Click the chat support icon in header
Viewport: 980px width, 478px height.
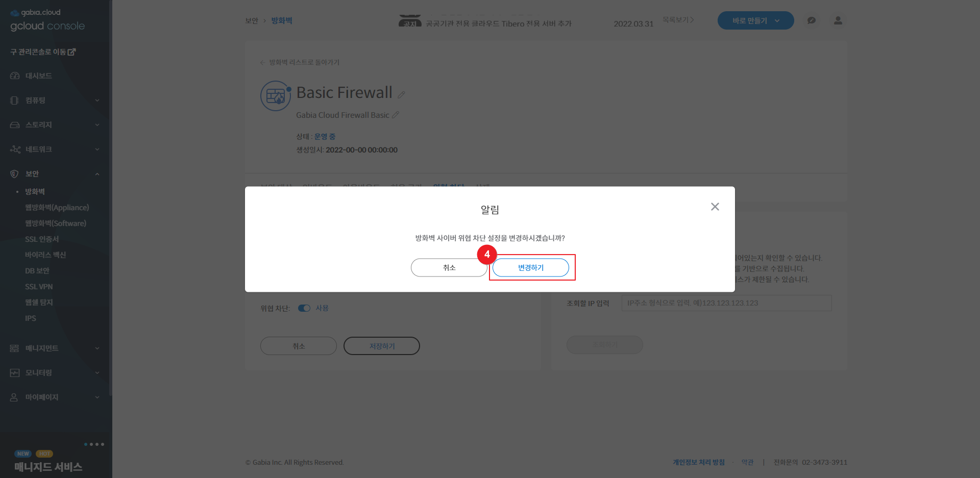811,20
